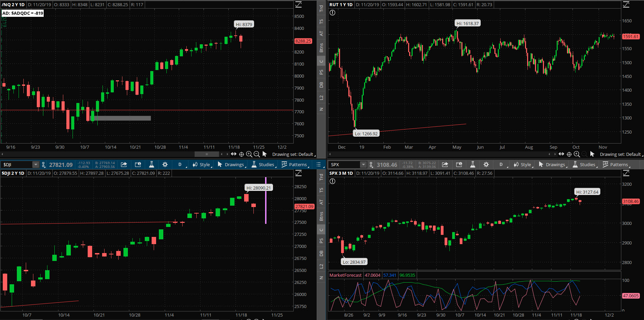Click the share icon in the SPX toolbar
The height and width of the screenshot is (320, 644).
coord(445,164)
